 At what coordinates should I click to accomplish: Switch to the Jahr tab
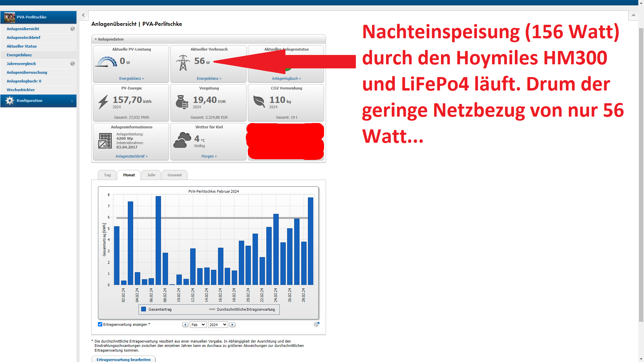[151, 175]
